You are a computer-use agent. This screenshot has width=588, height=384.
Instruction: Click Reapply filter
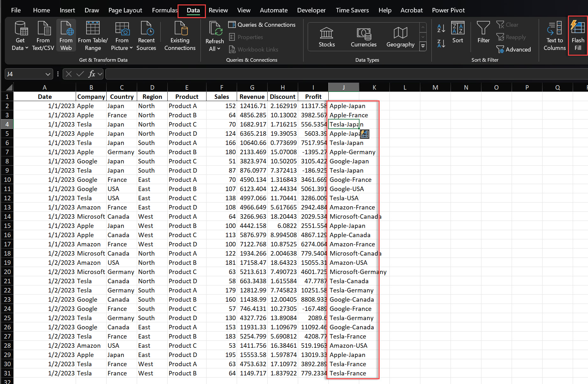[511, 37]
